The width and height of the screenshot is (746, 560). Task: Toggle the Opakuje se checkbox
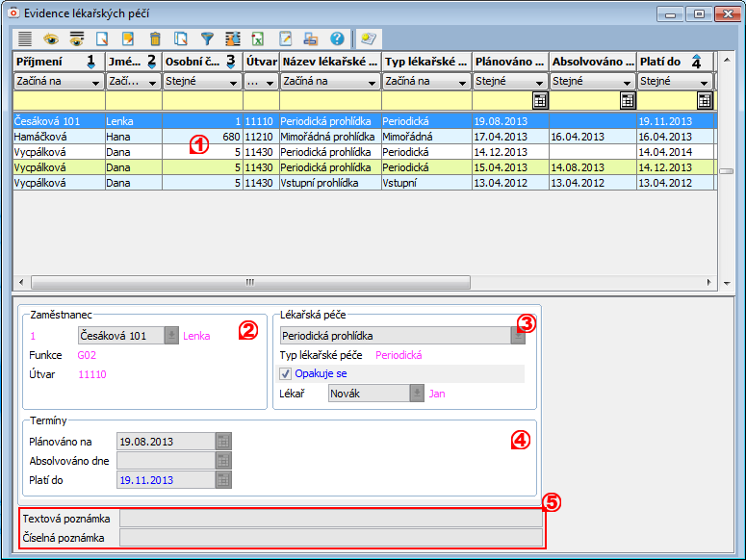tap(286, 373)
